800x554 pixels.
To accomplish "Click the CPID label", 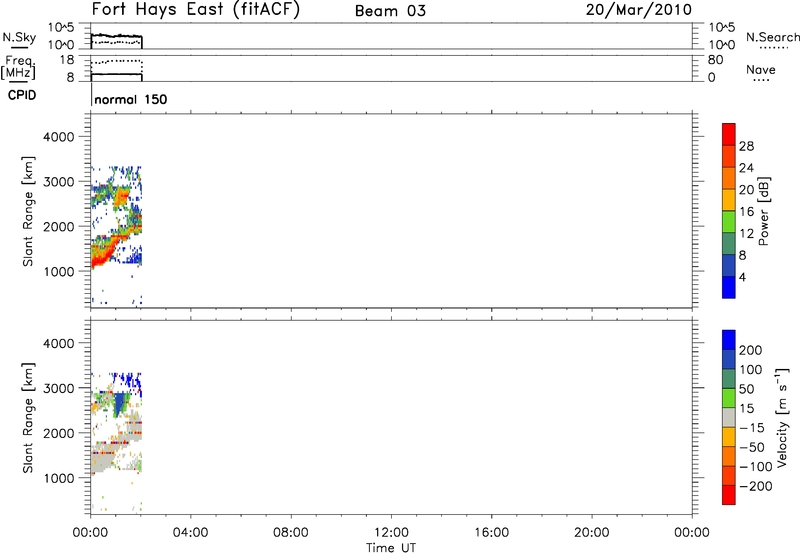I will (x=21, y=95).
